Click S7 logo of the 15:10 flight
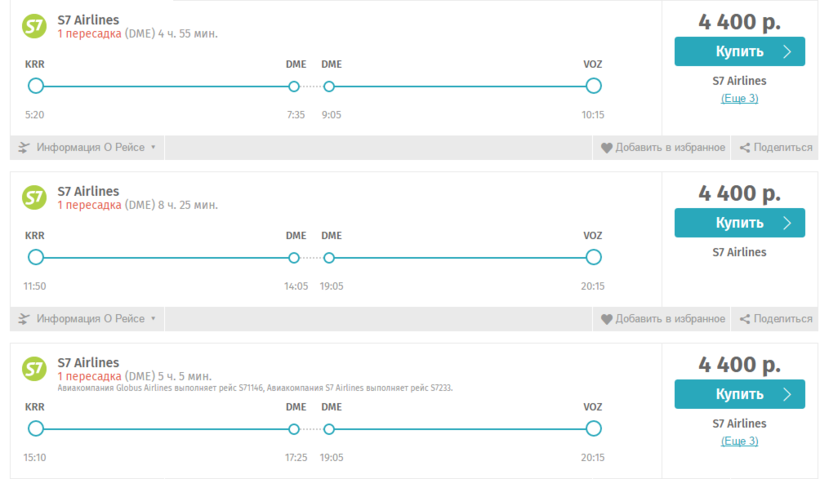This screenshot has height=479, width=820. pyautogui.click(x=35, y=369)
